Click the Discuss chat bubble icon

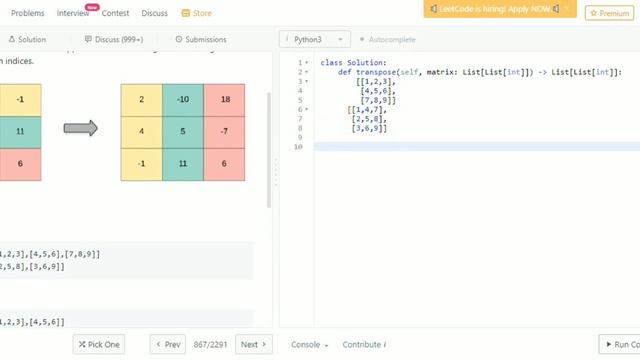point(88,39)
